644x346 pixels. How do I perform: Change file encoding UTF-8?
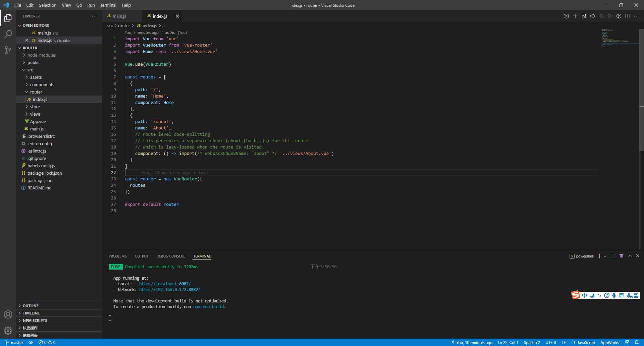pos(551,342)
